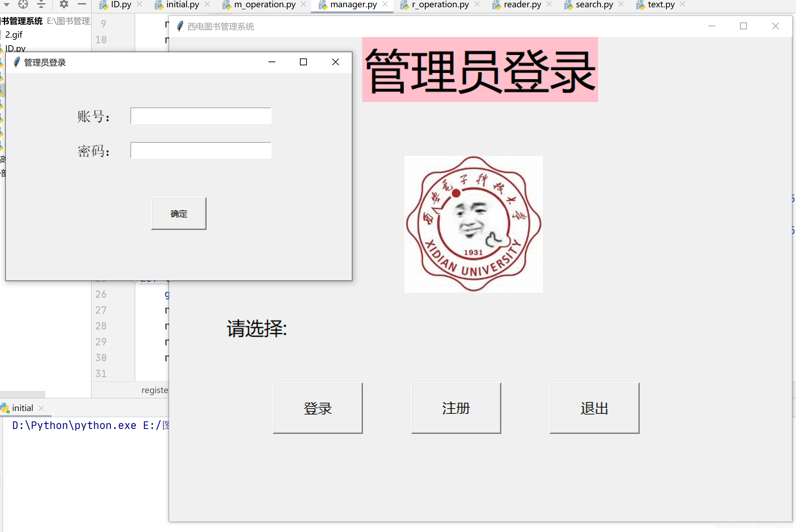Click the 密码 input field
Screen dimensions: 796x532
(201, 150)
